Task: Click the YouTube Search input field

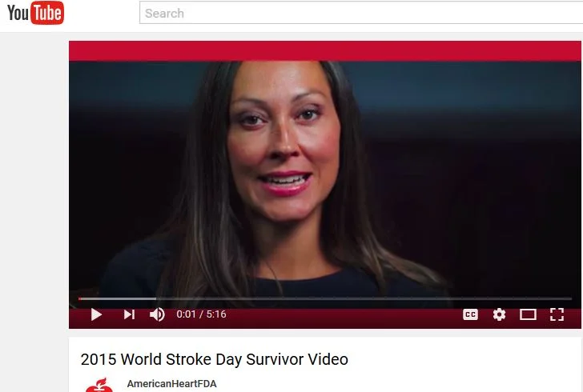Action: 360,13
